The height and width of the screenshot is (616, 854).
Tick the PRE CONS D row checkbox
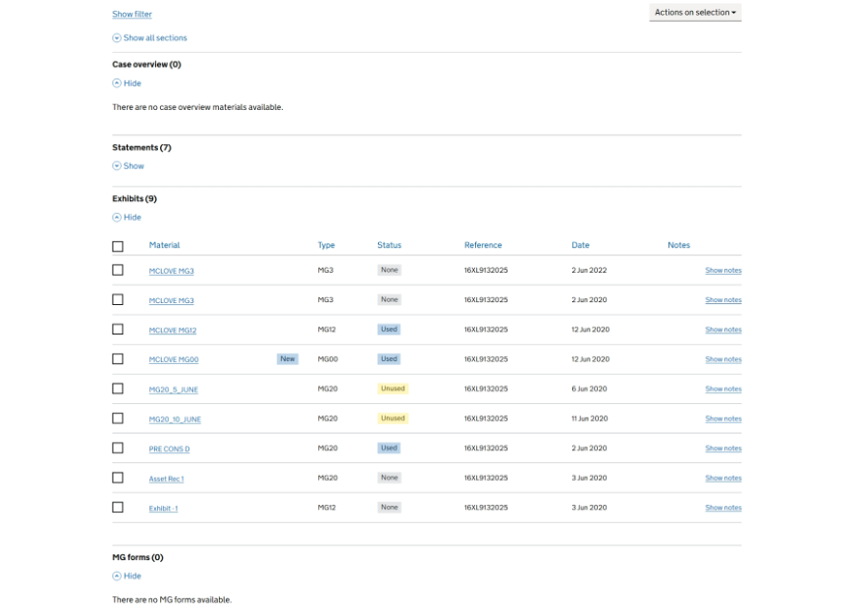tap(118, 448)
